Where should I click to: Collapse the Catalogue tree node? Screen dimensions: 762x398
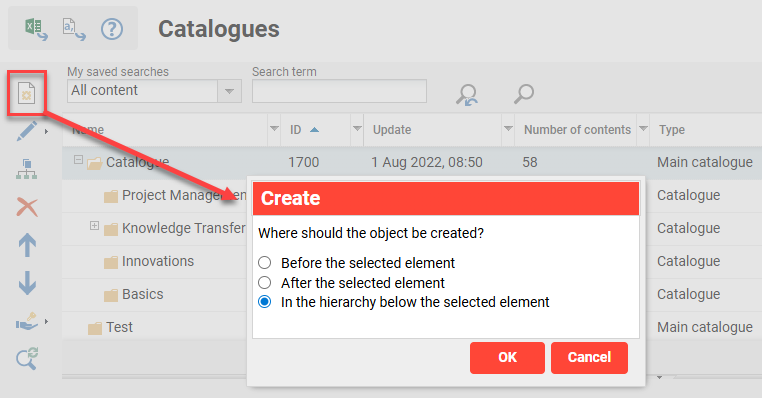tap(78, 159)
